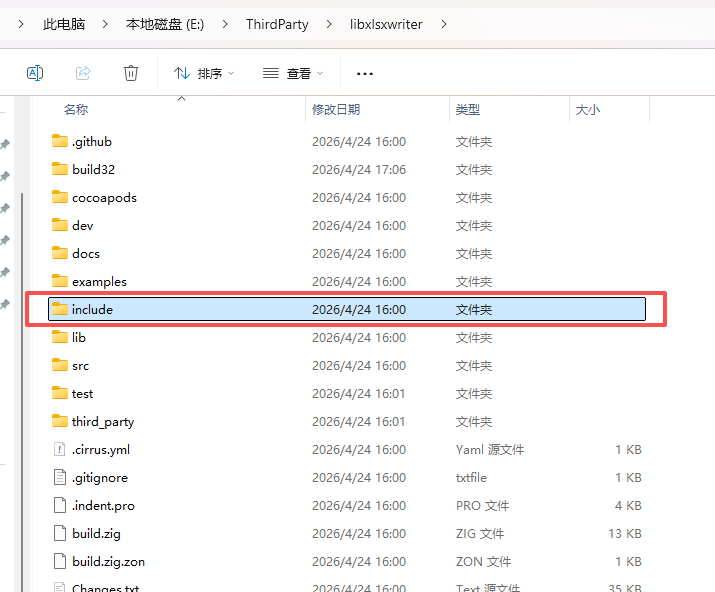Select the build.zig file icon
This screenshot has height=592, width=715.
click(x=60, y=533)
